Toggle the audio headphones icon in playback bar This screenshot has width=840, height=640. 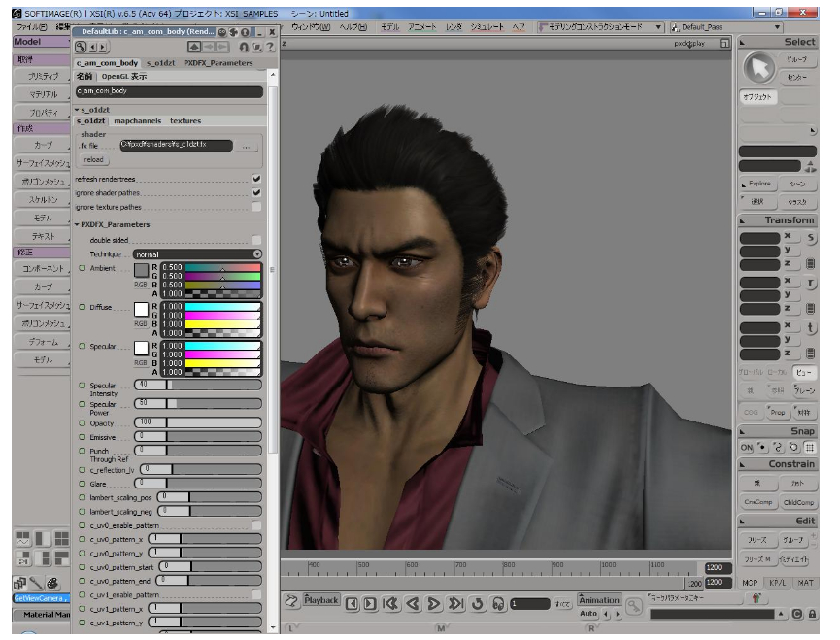[498, 603]
